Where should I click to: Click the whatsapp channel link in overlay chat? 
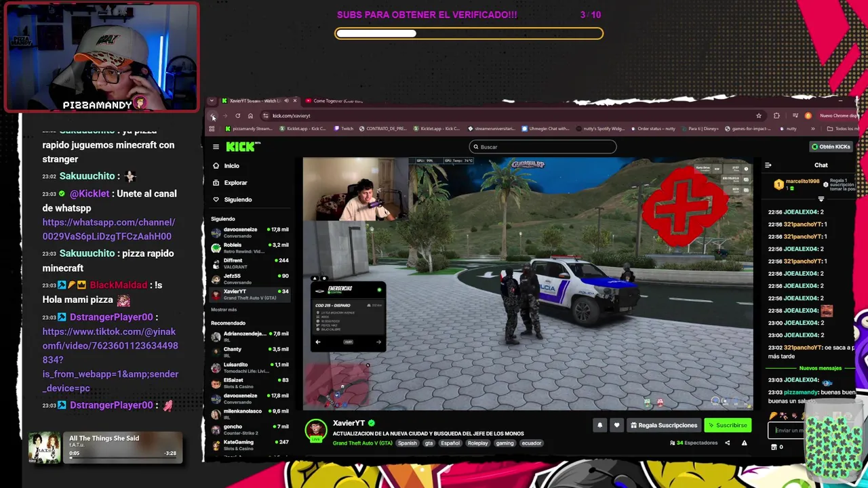(107, 229)
